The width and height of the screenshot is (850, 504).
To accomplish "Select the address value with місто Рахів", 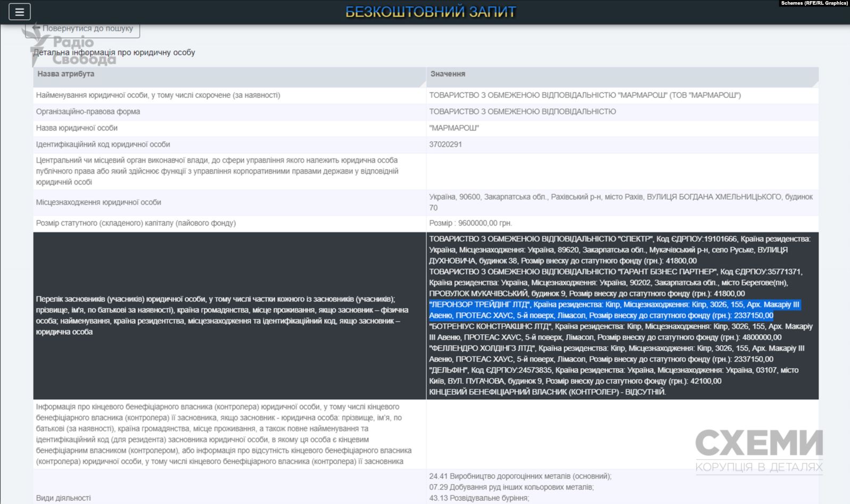I will [621, 202].
